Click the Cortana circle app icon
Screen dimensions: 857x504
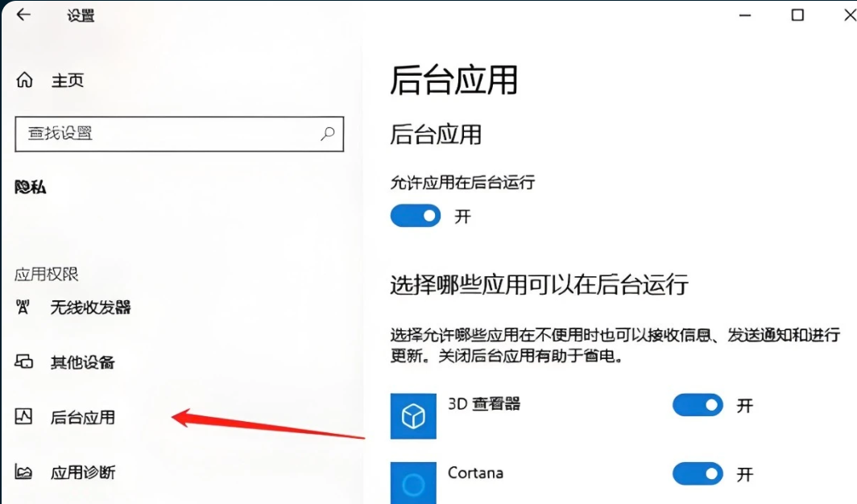click(413, 483)
